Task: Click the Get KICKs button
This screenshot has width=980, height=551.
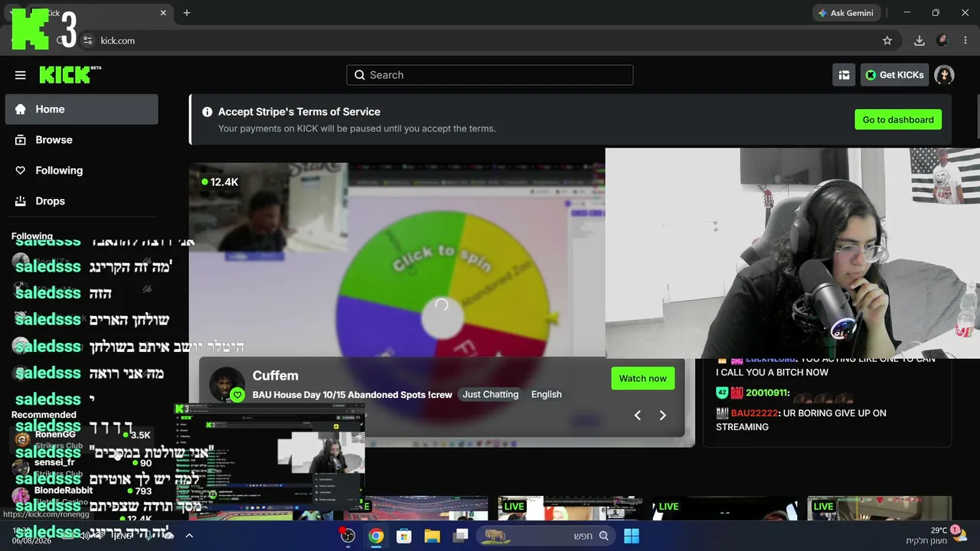Action: coord(894,75)
